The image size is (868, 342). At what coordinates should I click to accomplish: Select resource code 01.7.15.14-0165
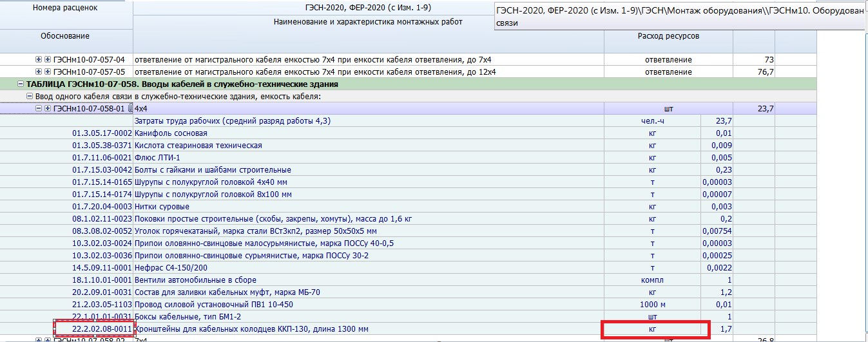coord(102,182)
